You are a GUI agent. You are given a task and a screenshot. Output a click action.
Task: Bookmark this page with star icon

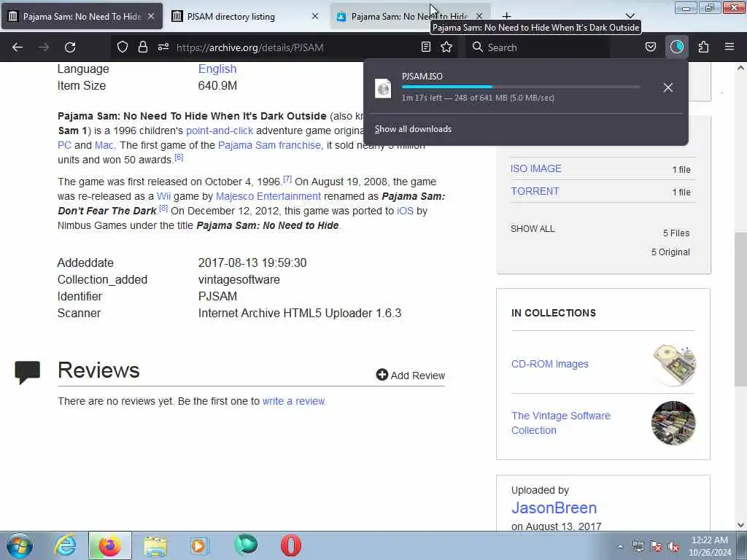[x=446, y=47]
